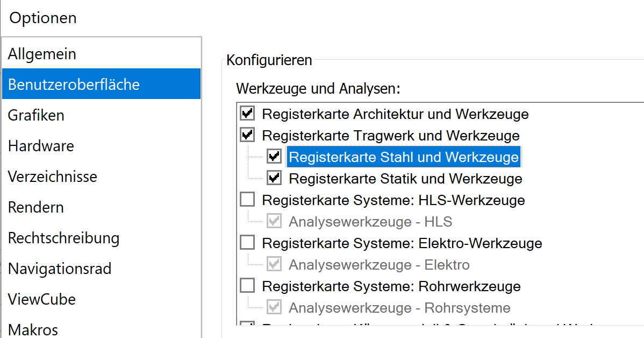Viewport: 644px width, 338px height.
Task: Switch to the Grafiken options page
Action: tap(36, 115)
